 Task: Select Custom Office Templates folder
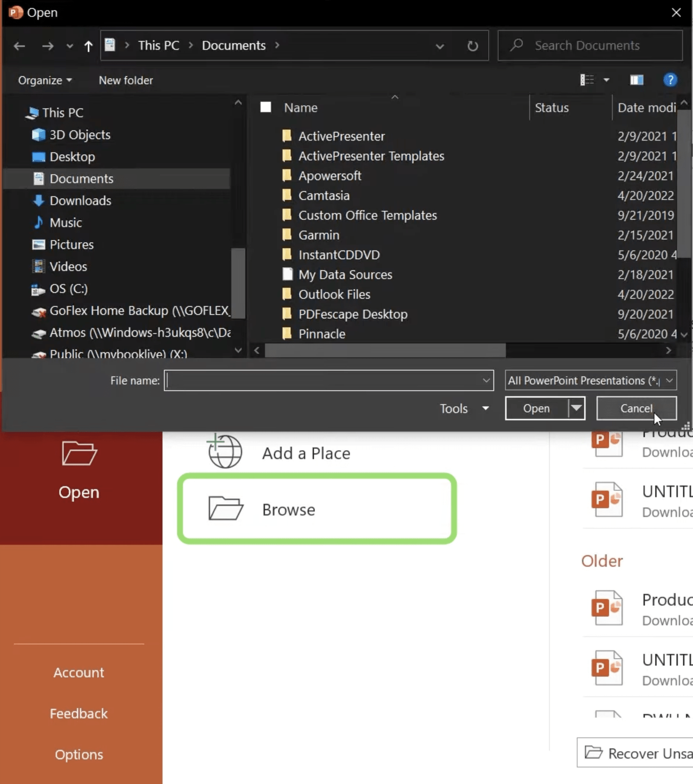tap(367, 215)
